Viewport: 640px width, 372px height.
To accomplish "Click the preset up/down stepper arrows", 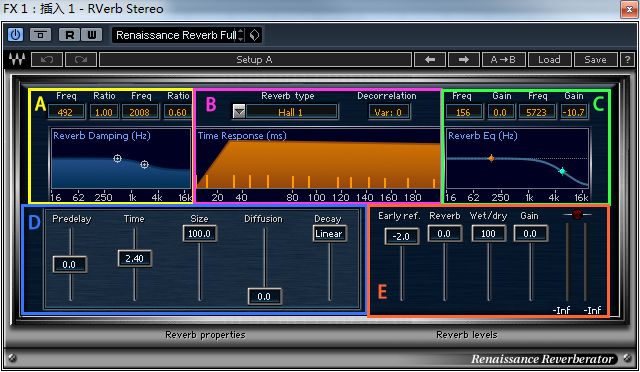I will coord(241,35).
